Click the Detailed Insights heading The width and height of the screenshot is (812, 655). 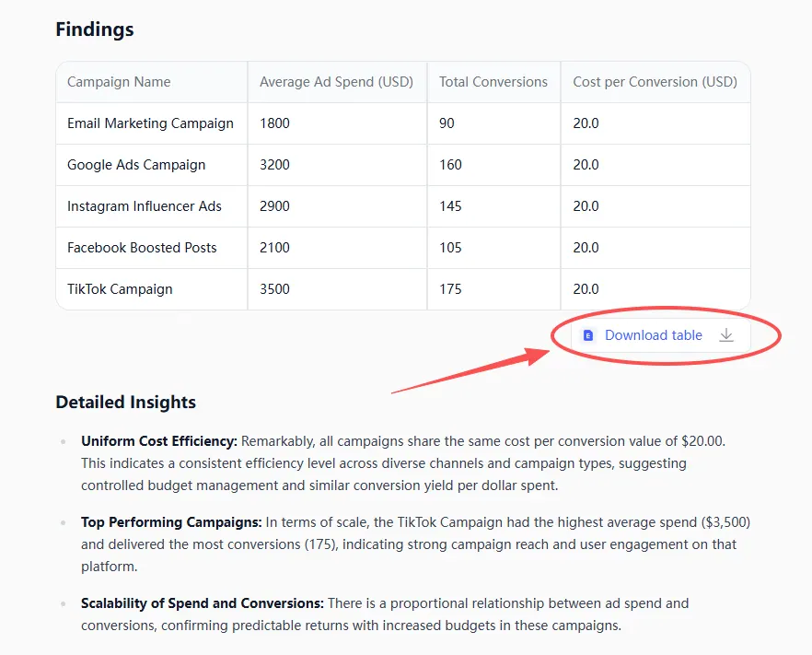(125, 402)
